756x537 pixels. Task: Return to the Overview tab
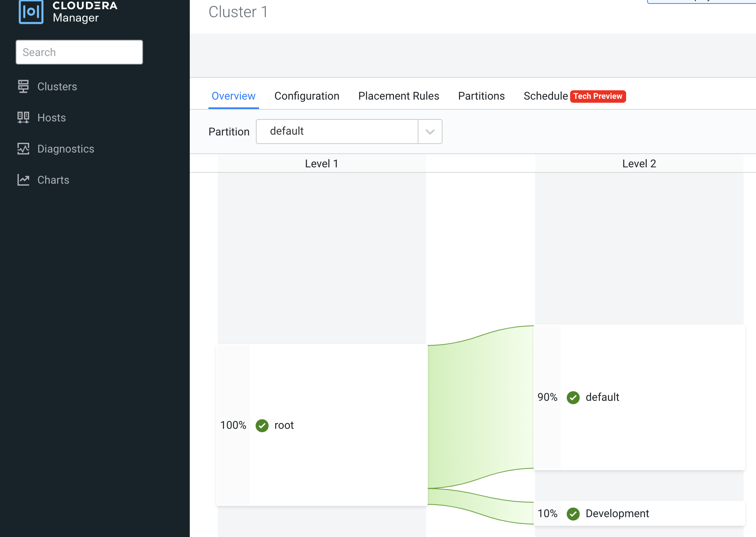[x=233, y=96]
